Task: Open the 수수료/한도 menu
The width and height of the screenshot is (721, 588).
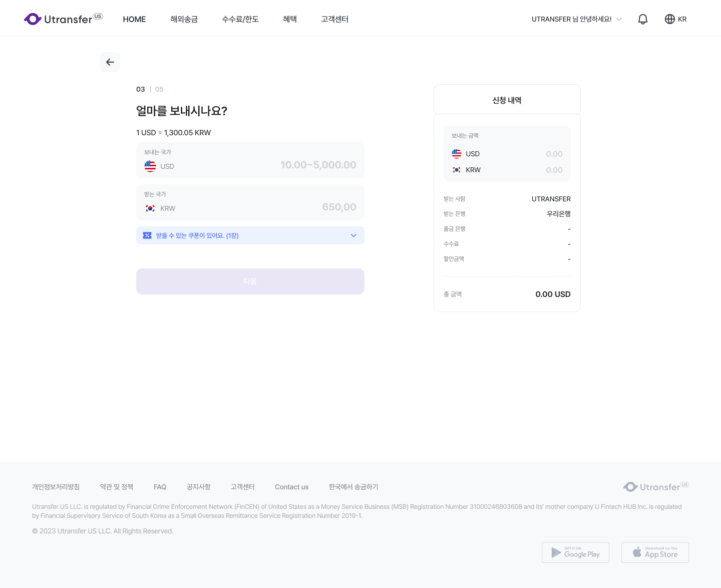Action: pos(240,19)
